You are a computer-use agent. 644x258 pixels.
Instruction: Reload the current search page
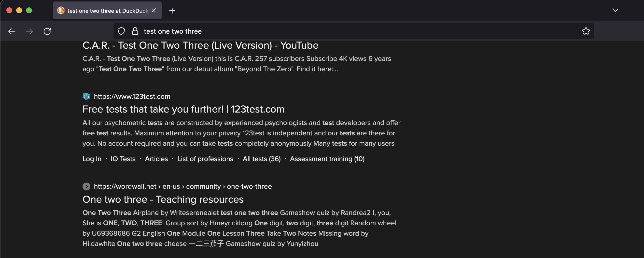pyautogui.click(x=47, y=31)
